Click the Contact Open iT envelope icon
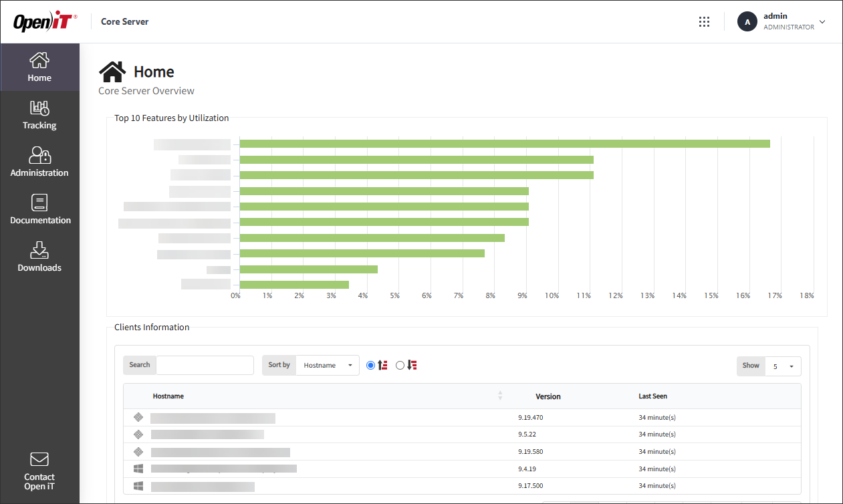Viewport: 843px width, 504px height. pos(39,459)
